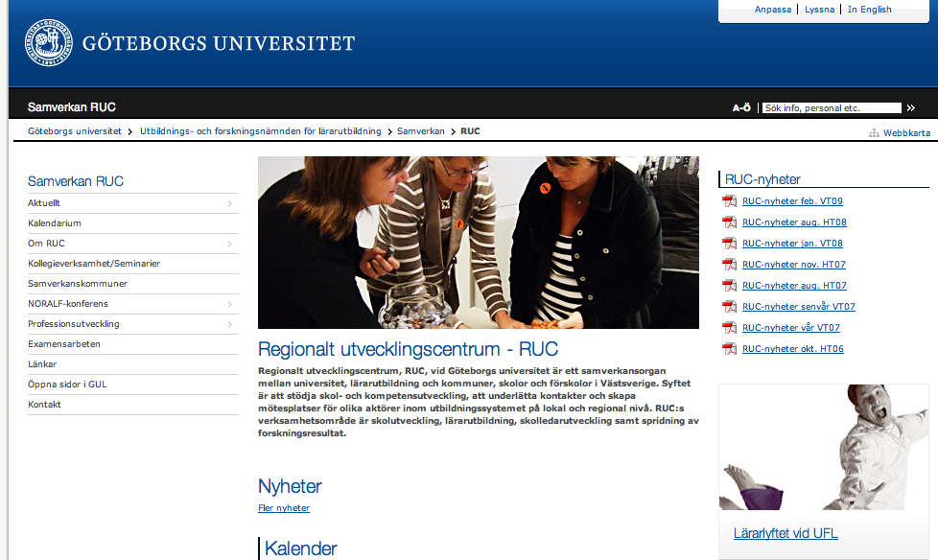Click the current RUC breadcrumb text
The height and width of the screenshot is (560, 938).
pyautogui.click(x=470, y=131)
